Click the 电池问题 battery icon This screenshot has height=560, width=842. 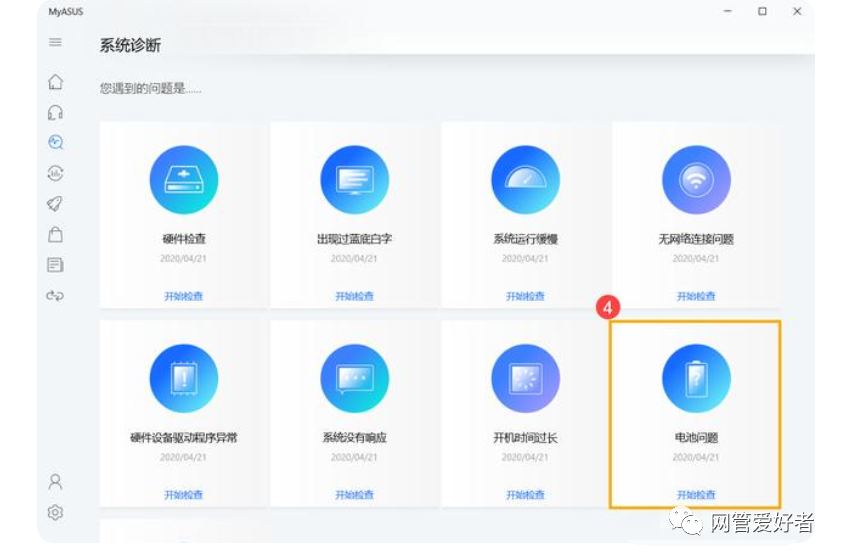click(x=696, y=378)
